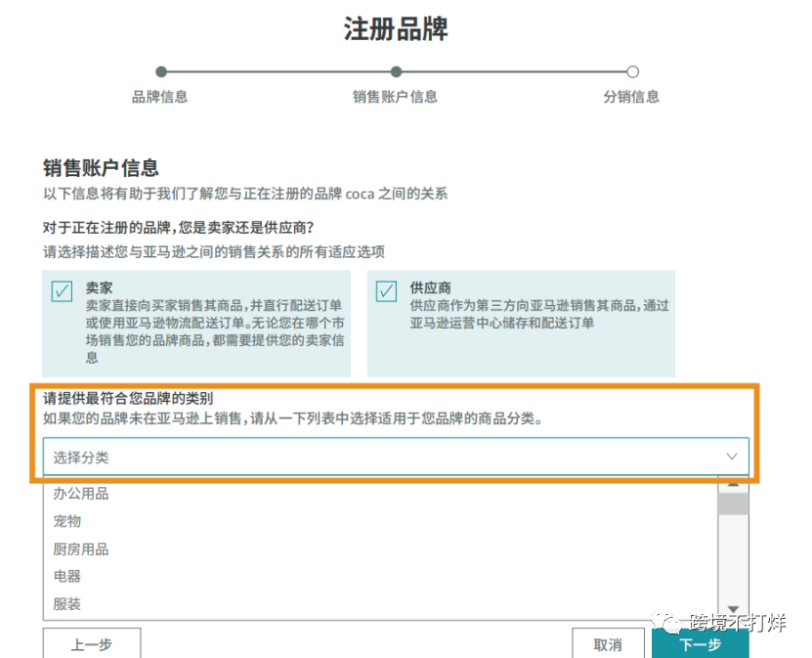Select 办公用品 from the category list
The image size is (812, 658).
(x=82, y=494)
